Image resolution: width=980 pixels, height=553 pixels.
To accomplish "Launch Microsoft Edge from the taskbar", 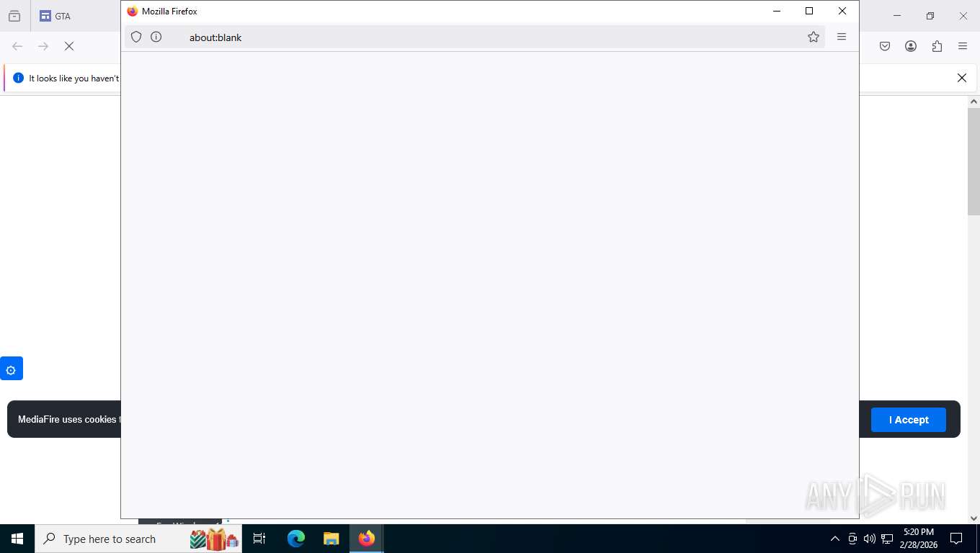I will (296, 539).
